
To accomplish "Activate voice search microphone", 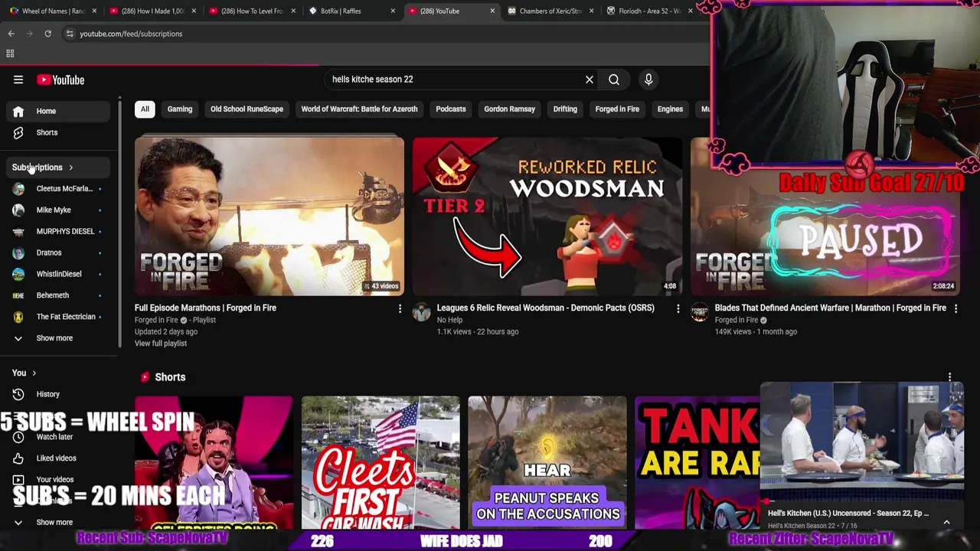I will [648, 80].
